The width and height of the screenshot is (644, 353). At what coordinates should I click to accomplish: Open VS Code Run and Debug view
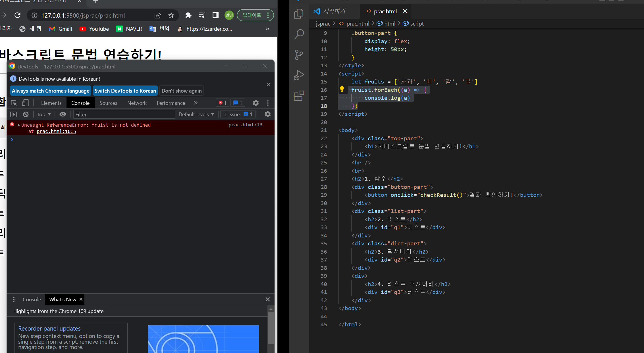299,75
